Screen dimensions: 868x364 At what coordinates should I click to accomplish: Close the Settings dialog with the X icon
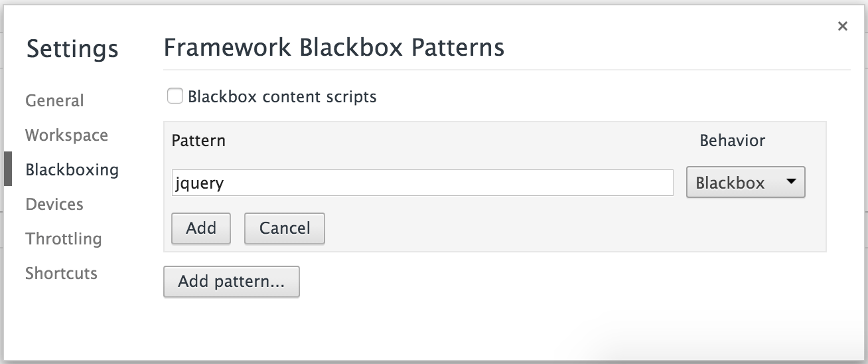(x=842, y=27)
